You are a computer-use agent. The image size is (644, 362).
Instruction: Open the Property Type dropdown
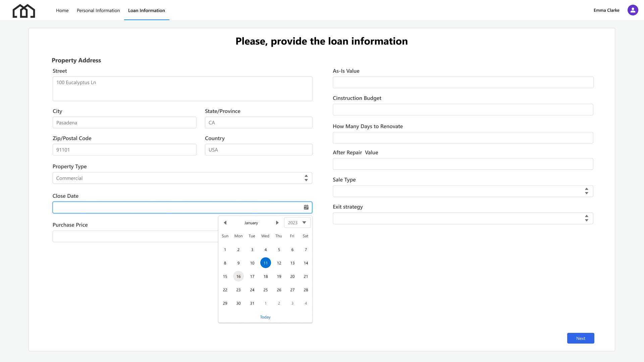pos(182,178)
